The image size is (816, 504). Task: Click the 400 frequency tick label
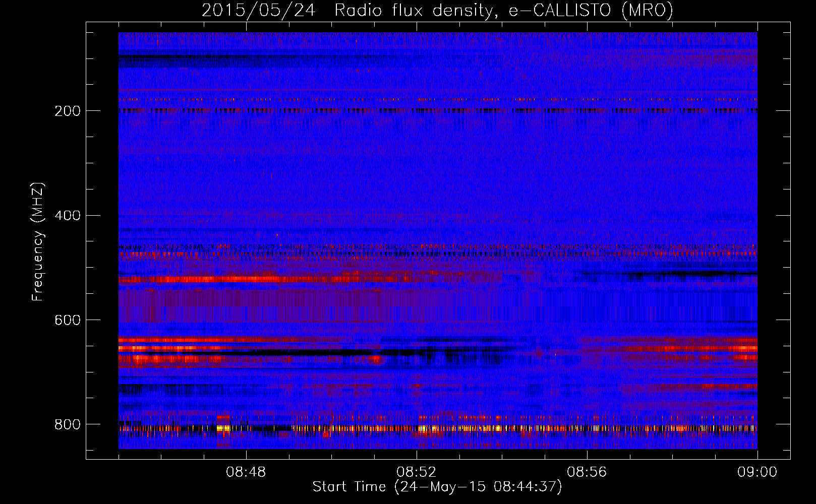click(x=68, y=216)
